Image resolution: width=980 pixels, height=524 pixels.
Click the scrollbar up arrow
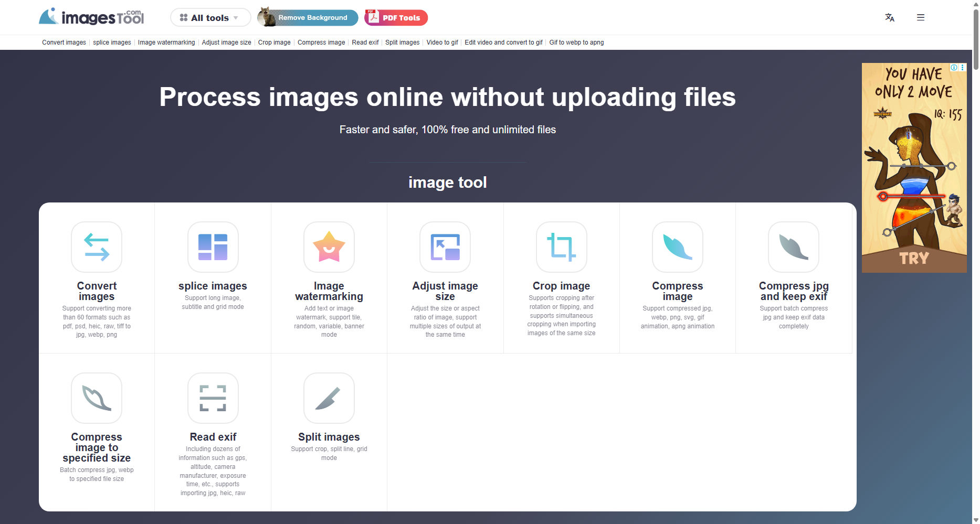976,4
